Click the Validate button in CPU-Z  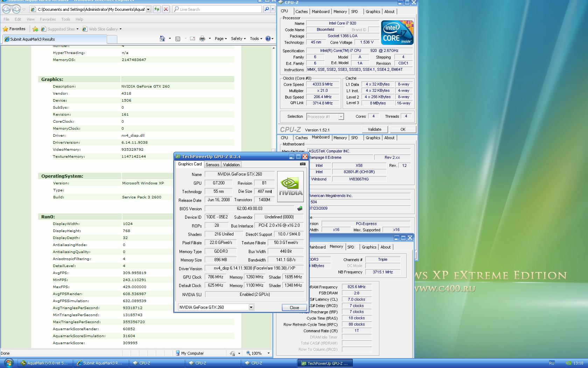374,129
